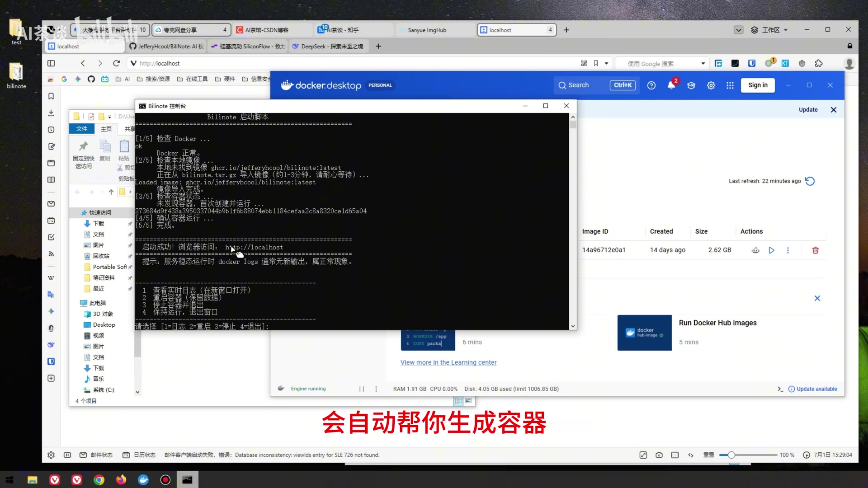Open the 工作区 workspaces dropdown
The image size is (868, 488).
pyautogui.click(x=769, y=30)
